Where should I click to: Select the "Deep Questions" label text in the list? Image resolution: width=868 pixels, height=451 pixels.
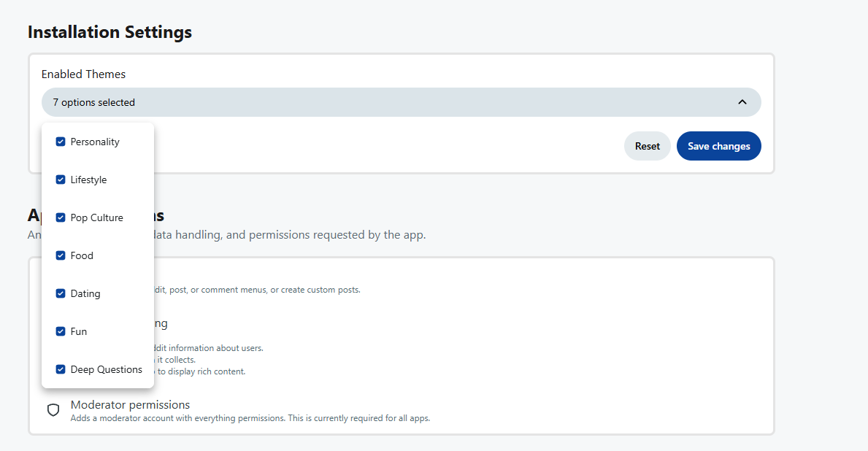[106, 369]
